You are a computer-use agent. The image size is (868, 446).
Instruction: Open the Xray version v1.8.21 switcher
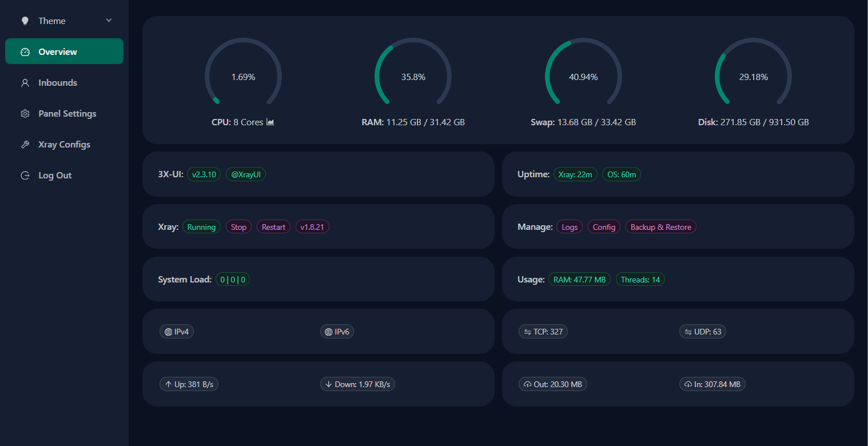[x=312, y=227]
